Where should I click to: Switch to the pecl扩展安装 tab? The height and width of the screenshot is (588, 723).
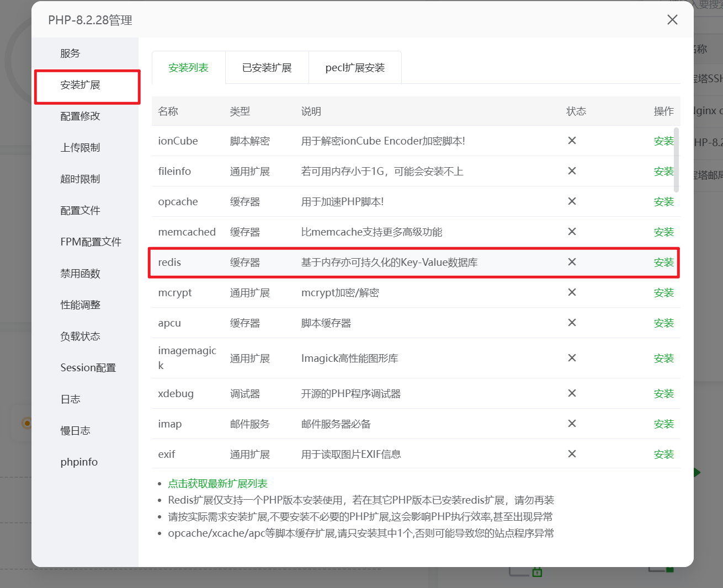pyautogui.click(x=355, y=68)
